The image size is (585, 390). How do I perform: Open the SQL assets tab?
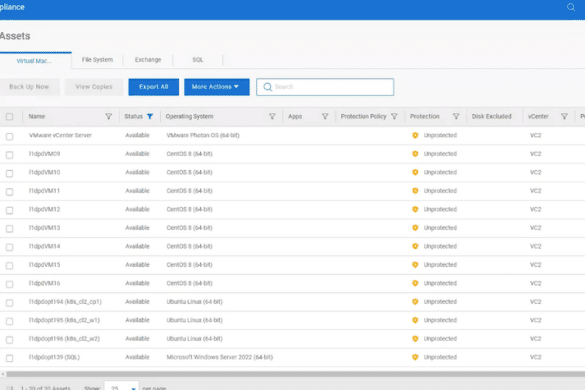pos(198,60)
